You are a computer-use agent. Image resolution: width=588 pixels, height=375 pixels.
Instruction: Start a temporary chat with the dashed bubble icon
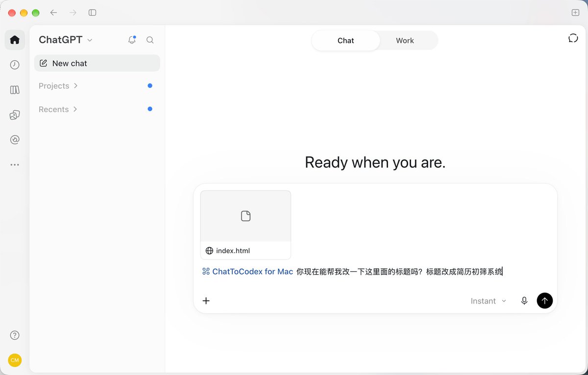pyautogui.click(x=573, y=38)
